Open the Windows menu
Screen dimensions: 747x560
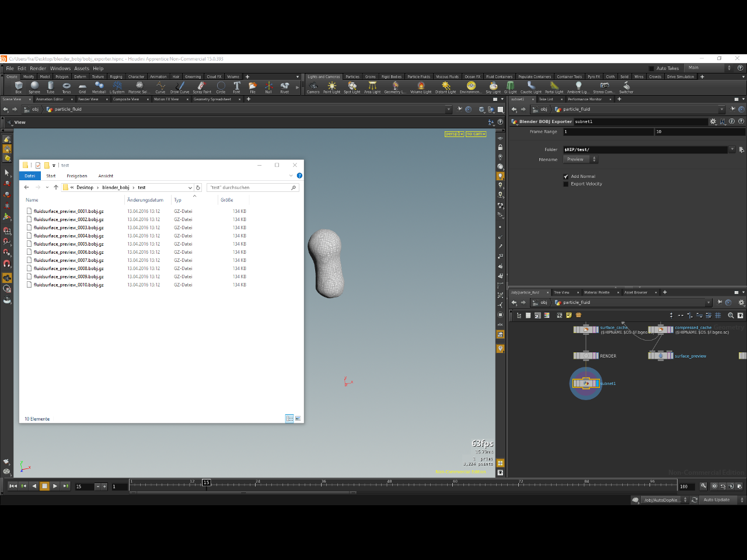61,68
